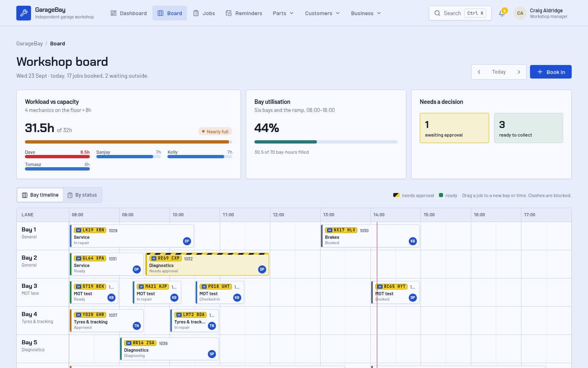This screenshot has height=368, width=588.
Task: Click the SP mechanic badge on LK19 XBN job
Action: (187, 241)
